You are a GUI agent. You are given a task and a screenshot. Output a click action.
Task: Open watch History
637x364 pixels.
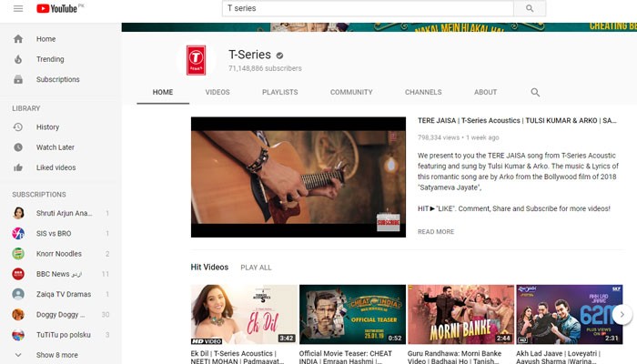[x=47, y=127]
